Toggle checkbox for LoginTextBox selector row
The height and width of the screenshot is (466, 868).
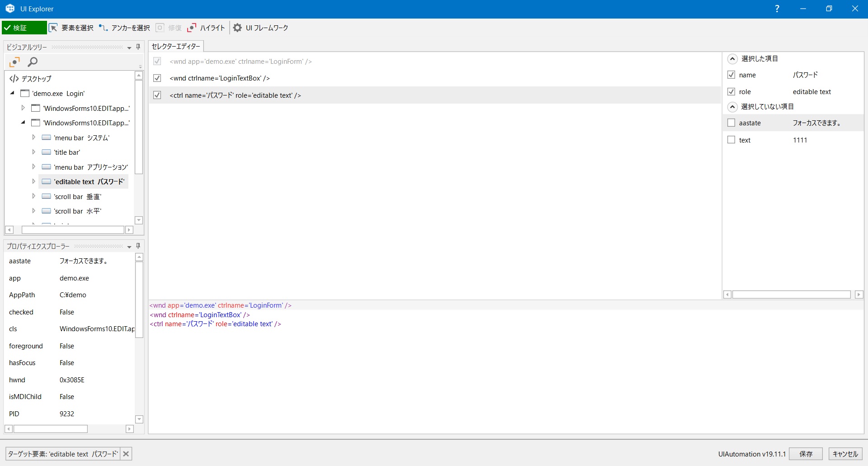click(157, 78)
